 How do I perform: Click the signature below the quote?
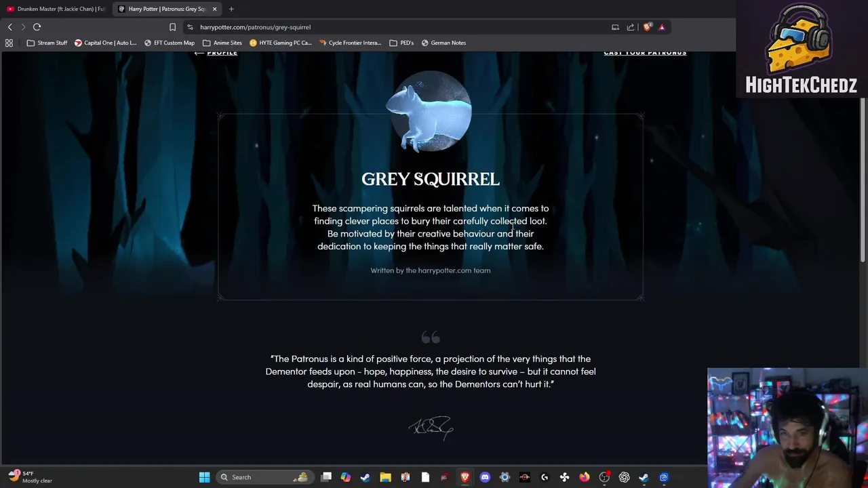(431, 428)
